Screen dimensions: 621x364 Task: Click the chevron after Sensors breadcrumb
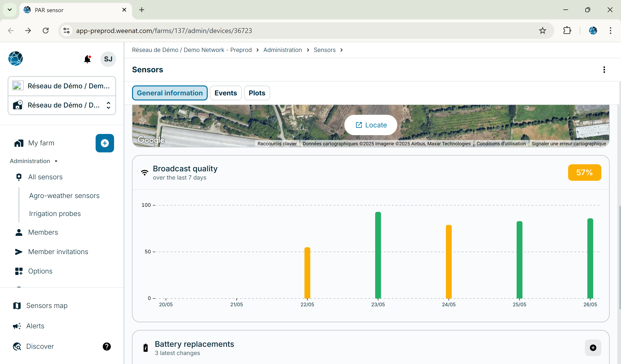(341, 50)
